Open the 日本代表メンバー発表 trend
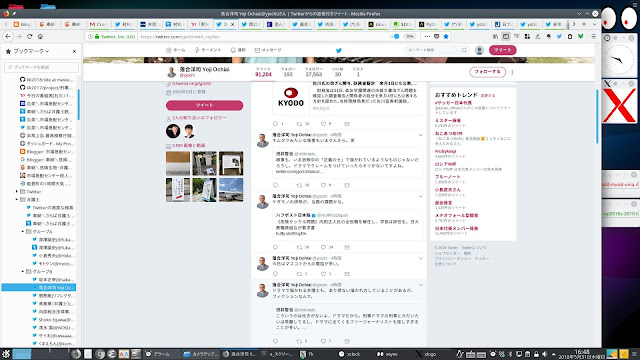Viewport: 640px width, 360px height. point(456,229)
